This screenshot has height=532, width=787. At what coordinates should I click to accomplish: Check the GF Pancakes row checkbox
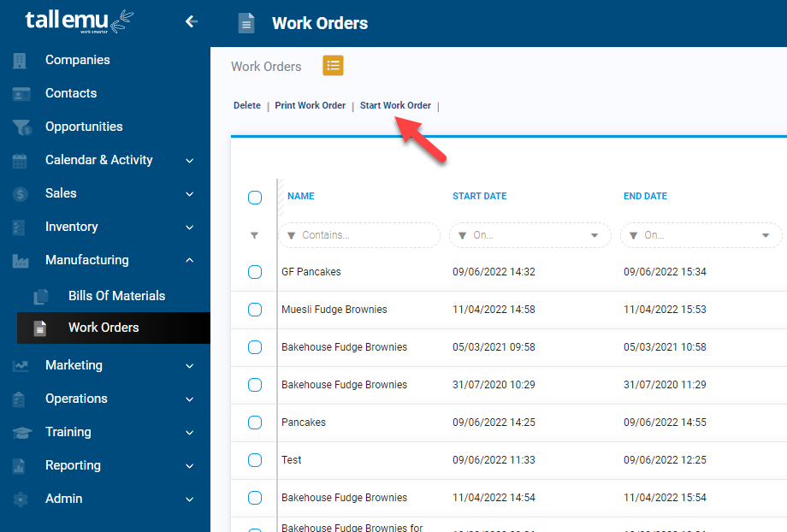pos(255,272)
